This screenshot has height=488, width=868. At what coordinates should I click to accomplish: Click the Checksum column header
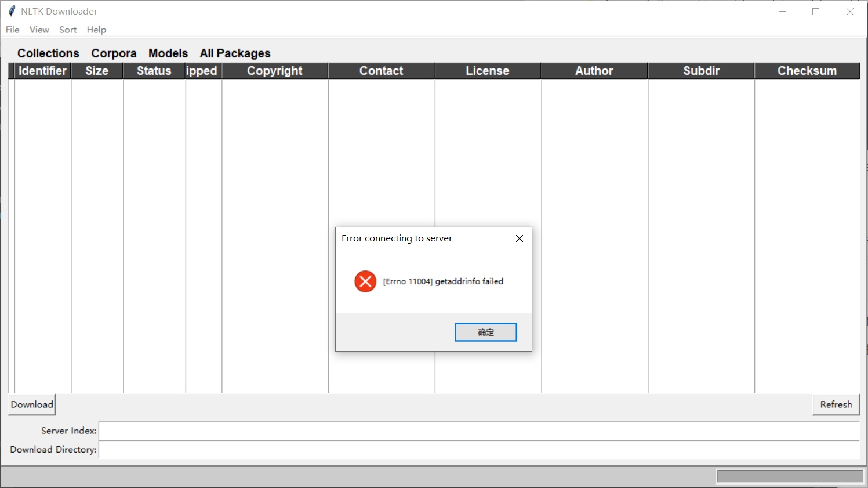(807, 71)
